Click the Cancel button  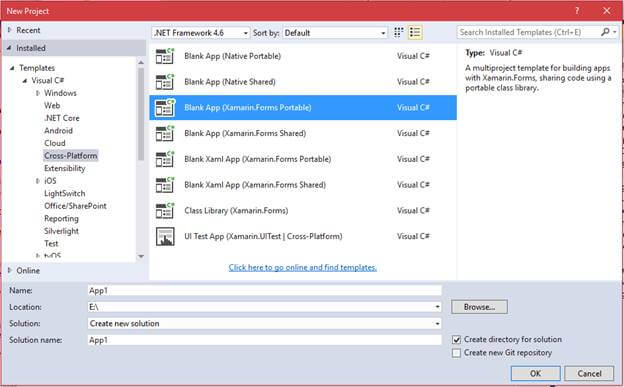pyautogui.click(x=589, y=373)
